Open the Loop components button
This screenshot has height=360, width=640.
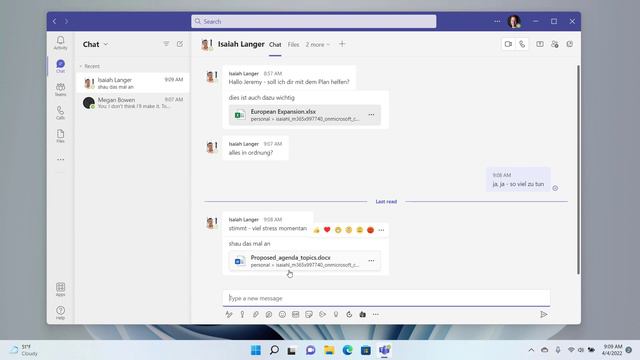pyautogui.click(x=269, y=314)
